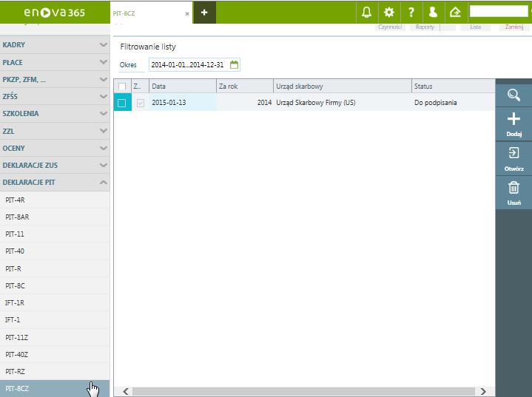Open the calendar picker for Okres
Screen dimensions: 532x397
point(234,65)
